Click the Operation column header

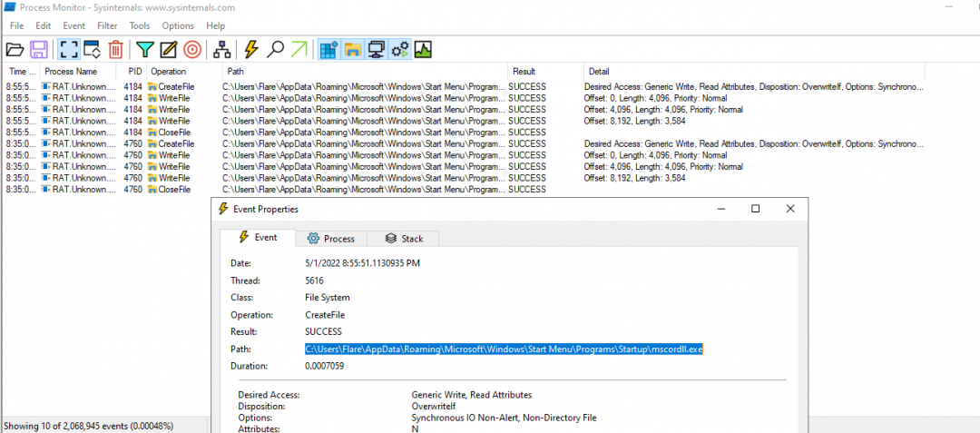pyautogui.click(x=185, y=71)
